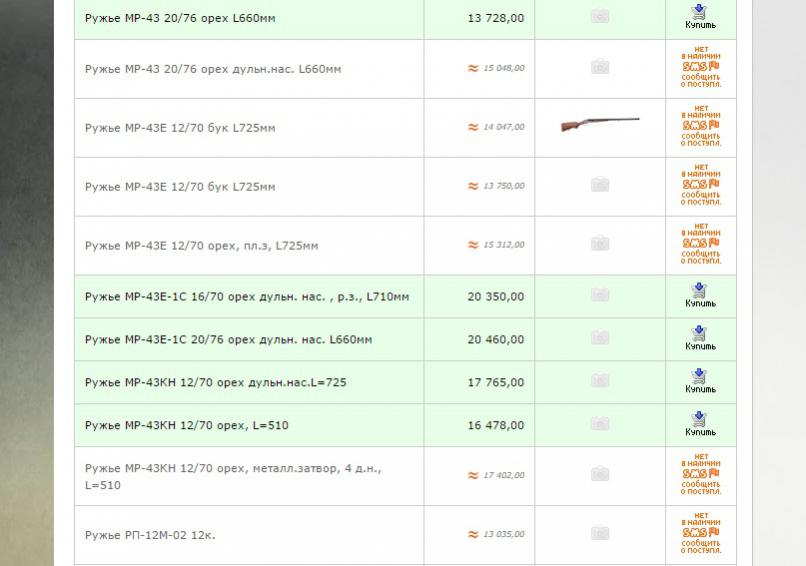
Task: Click the camera placeholder in the РП-12М-02 row
Action: 600,533
